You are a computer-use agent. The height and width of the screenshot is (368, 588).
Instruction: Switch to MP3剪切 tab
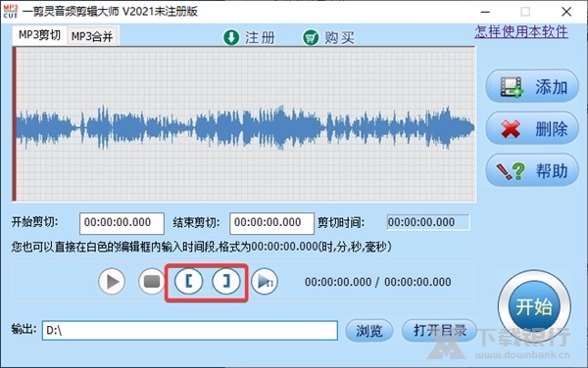(x=39, y=35)
